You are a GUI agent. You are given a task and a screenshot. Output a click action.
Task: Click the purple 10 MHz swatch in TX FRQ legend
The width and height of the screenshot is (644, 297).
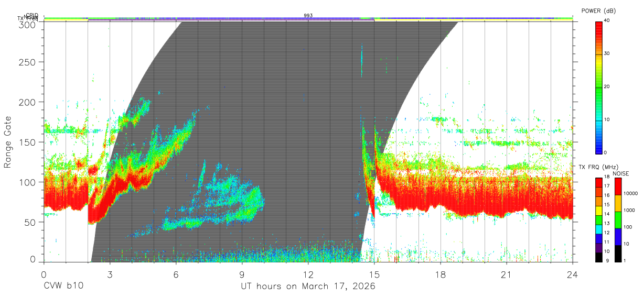pyautogui.click(x=599, y=249)
